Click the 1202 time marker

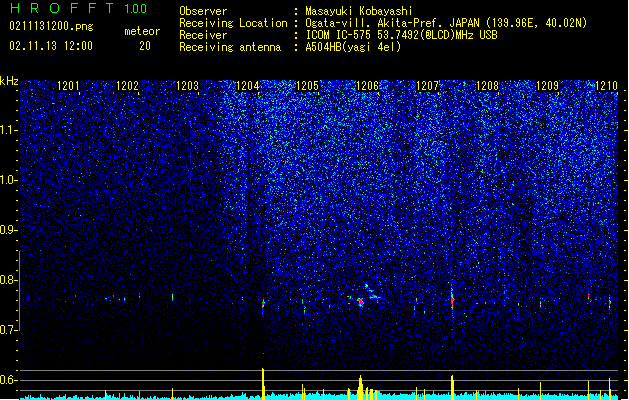[x=128, y=85]
